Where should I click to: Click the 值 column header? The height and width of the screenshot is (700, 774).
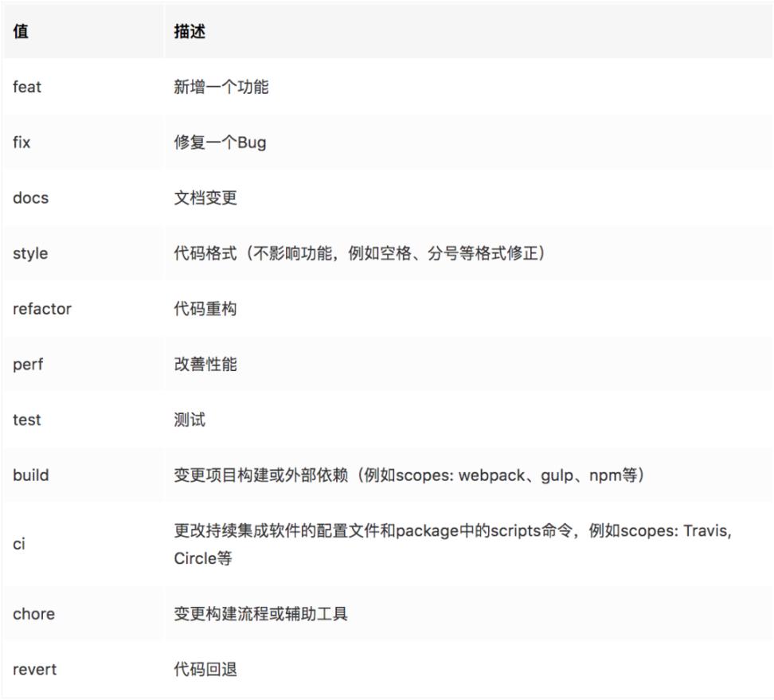tap(21, 32)
